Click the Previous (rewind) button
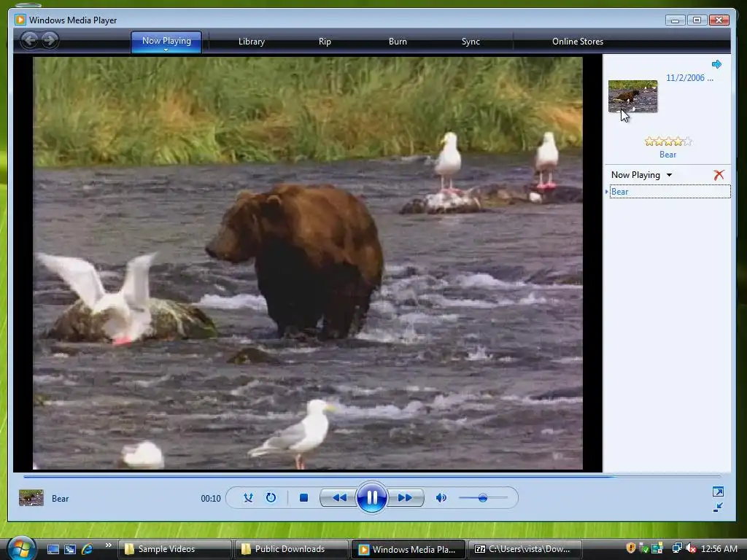Screen dimensions: 747x560 click(x=338, y=497)
